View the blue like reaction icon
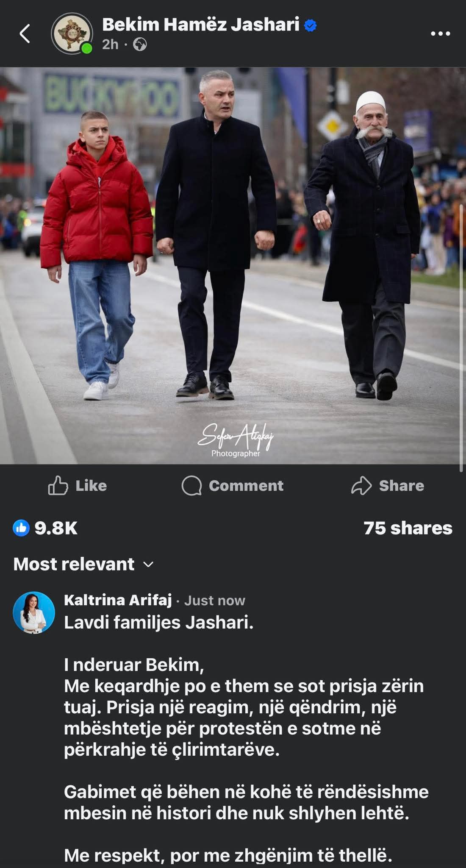The height and width of the screenshot is (868, 466). click(x=21, y=528)
